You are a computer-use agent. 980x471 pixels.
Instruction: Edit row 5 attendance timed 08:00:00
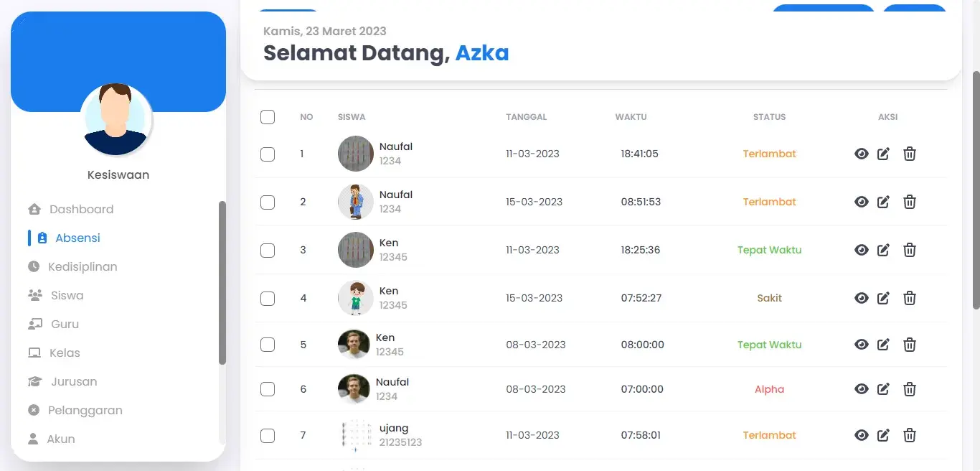(x=883, y=345)
